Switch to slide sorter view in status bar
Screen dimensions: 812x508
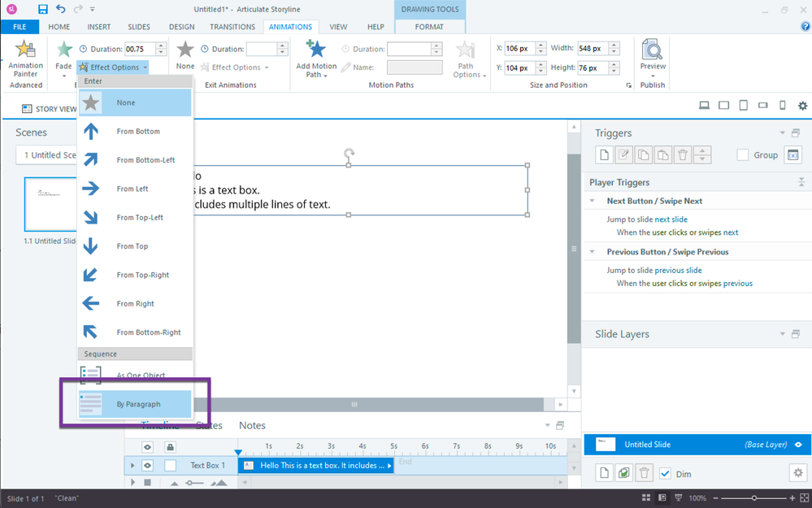(645, 497)
